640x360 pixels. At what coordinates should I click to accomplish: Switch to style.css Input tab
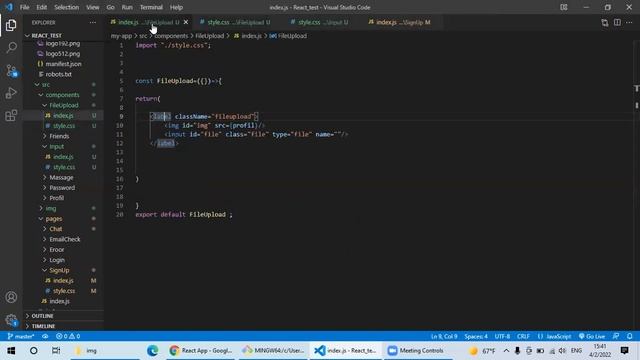pos(323,22)
